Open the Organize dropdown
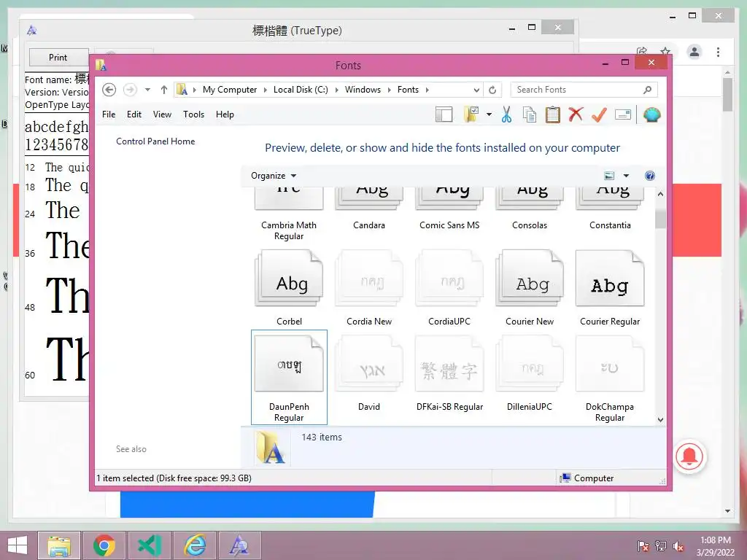Screen dimensions: 747x560 point(274,176)
